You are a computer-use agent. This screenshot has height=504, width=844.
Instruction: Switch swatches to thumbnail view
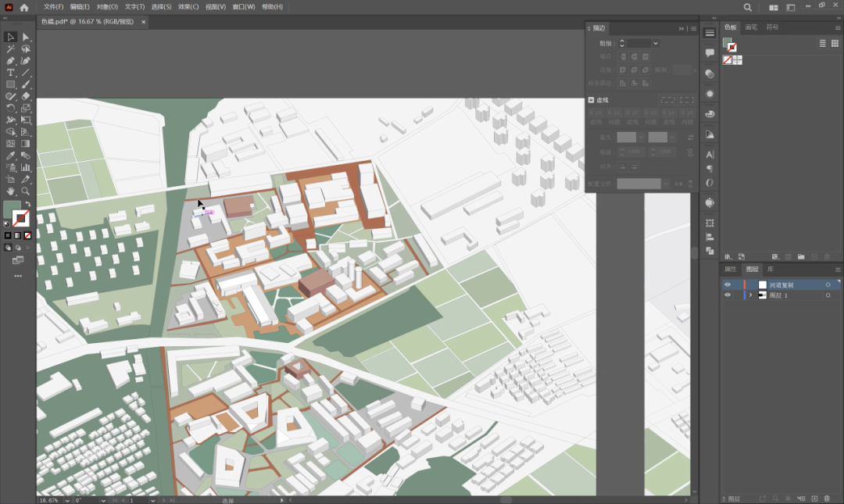click(x=835, y=44)
